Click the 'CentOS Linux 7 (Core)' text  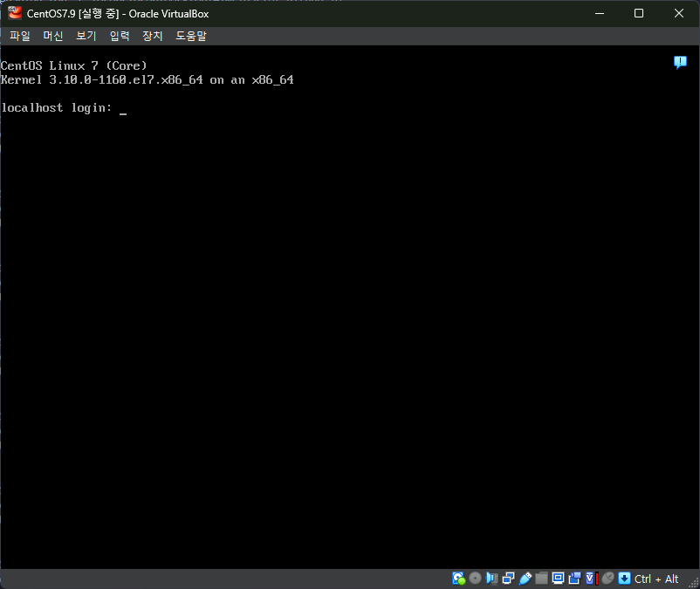pos(73,65)
